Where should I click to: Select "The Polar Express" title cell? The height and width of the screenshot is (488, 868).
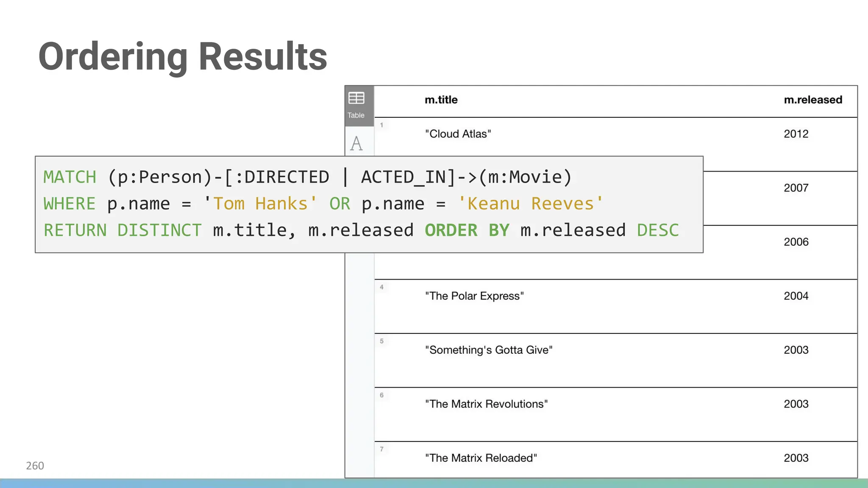(474, 296)
